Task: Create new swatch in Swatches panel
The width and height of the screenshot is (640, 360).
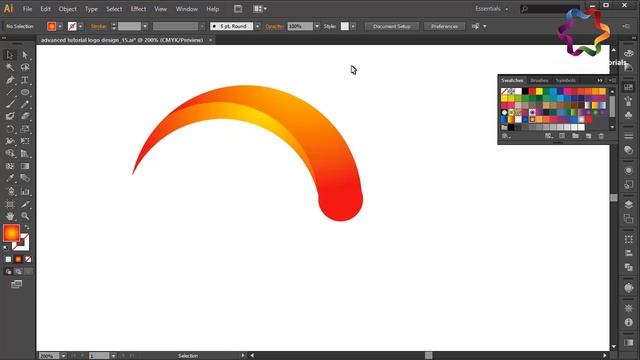Action: 588,136
